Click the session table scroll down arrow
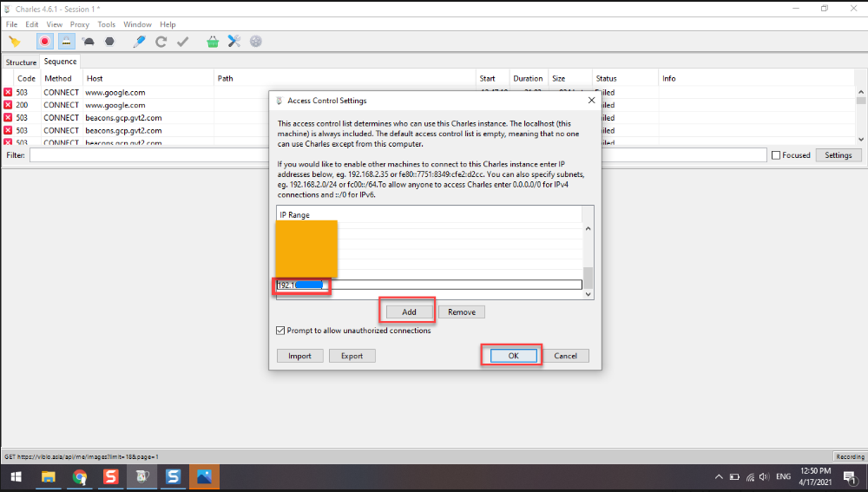Image resolution: width=868 pixels, height=492 pixels. 861,140
